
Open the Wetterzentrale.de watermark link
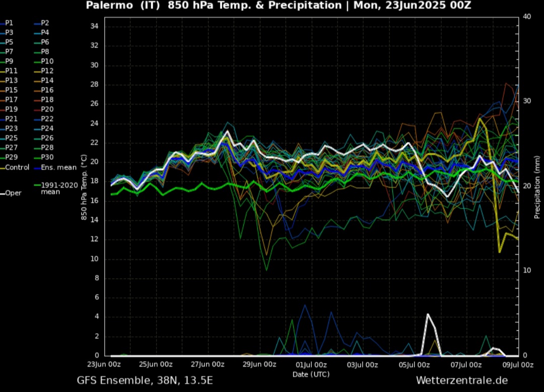pyautogui.click(x=461, y=380)
